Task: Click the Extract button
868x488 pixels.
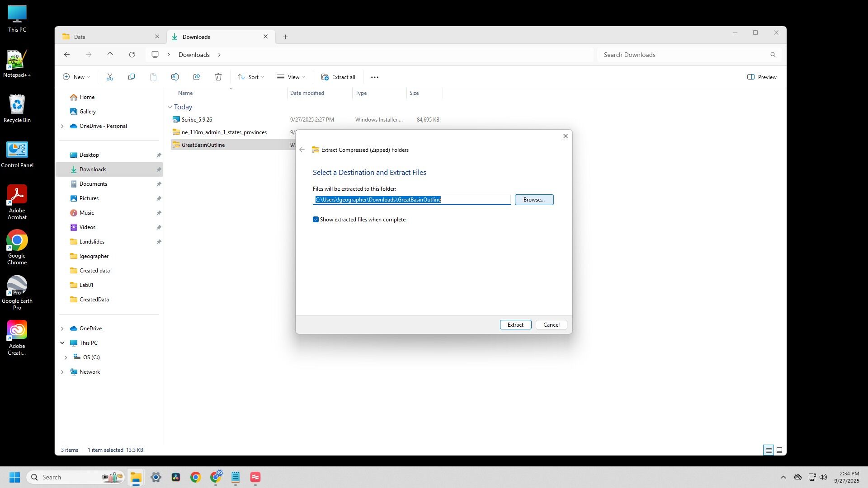Action: pos(515,325)
